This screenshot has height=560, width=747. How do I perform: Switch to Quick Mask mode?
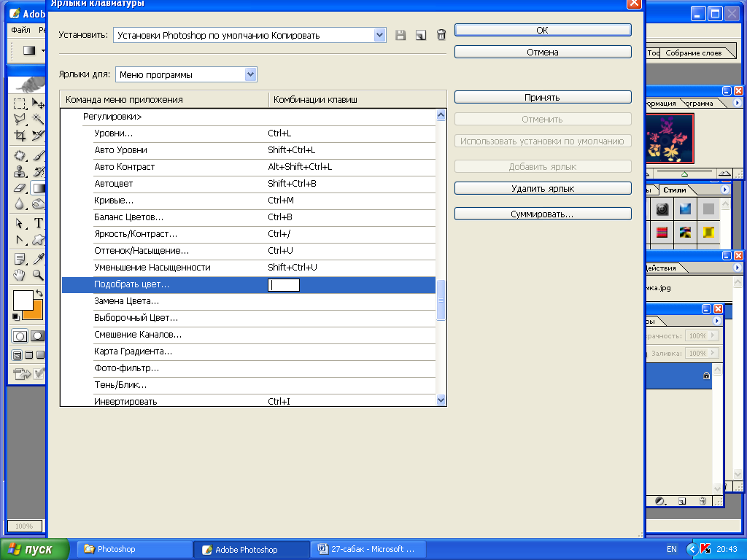38,336
